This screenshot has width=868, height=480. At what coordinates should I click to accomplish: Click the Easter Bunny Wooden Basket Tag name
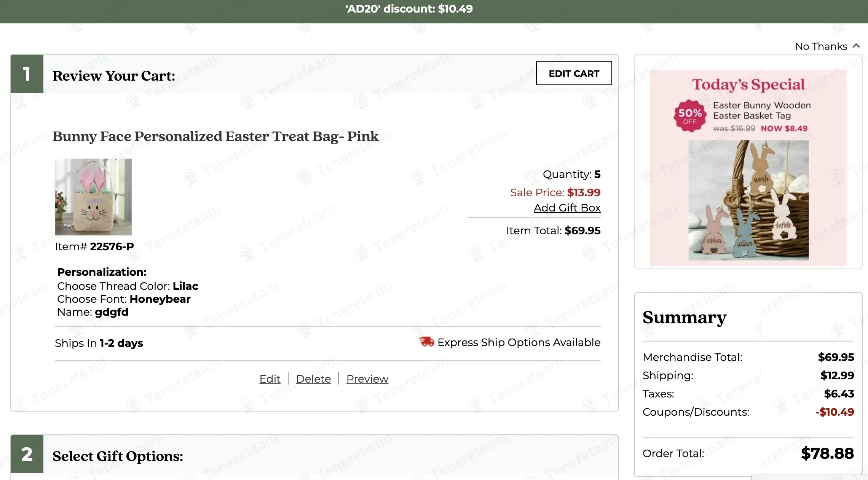pos(761,110)
